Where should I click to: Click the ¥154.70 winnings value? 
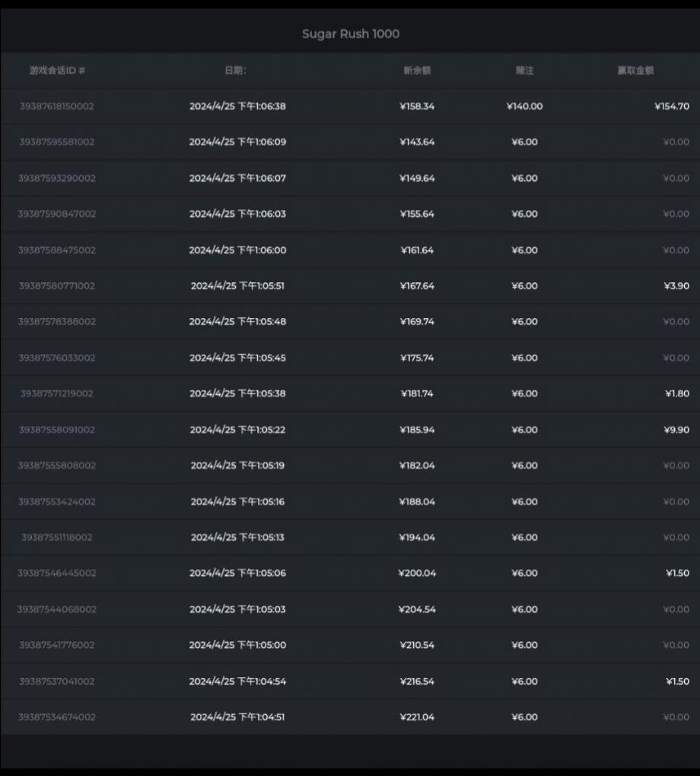pos(671,106)
